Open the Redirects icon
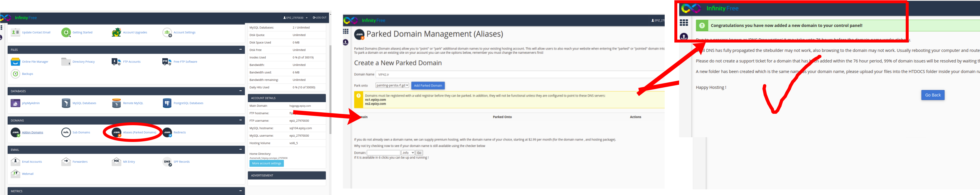Screen dimensions: 980x195 [x=167, y=132]
